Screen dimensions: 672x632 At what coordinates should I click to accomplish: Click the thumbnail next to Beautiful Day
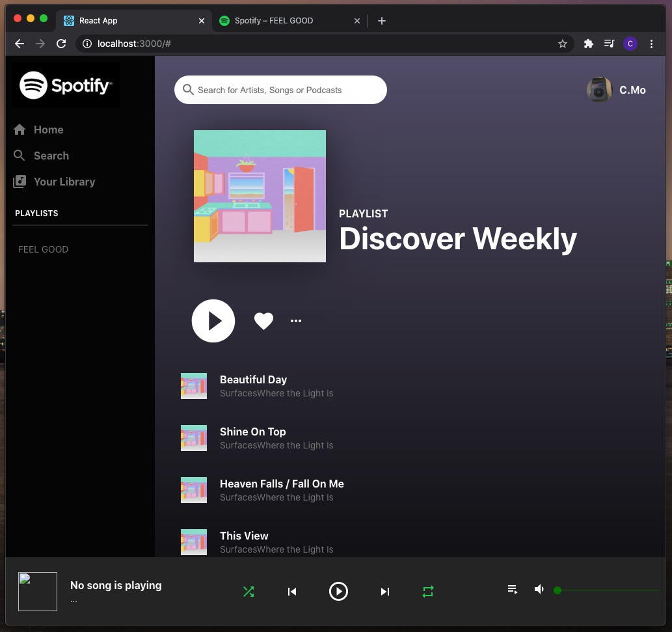[194, 386]
